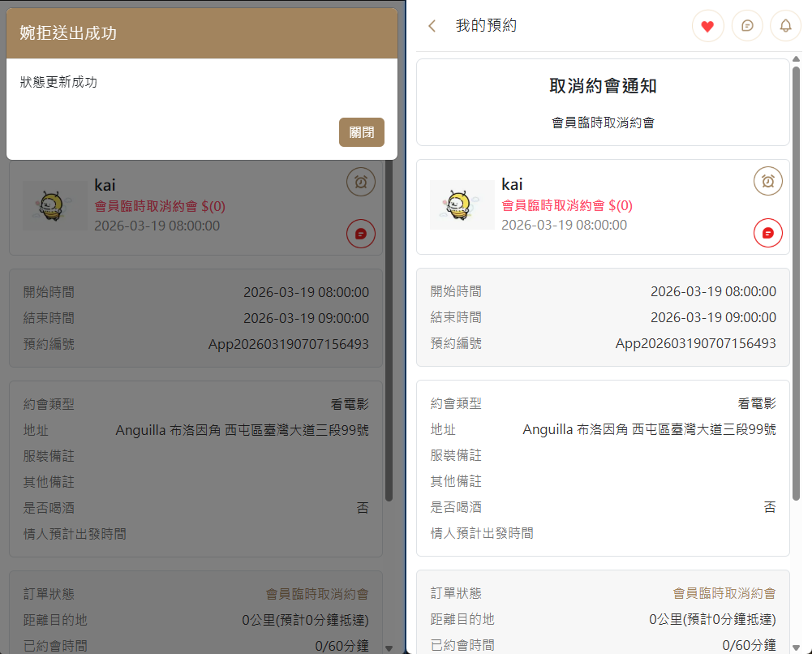Click 會員臨時取消約會 subtitle under notification heading

pos(603,123)
